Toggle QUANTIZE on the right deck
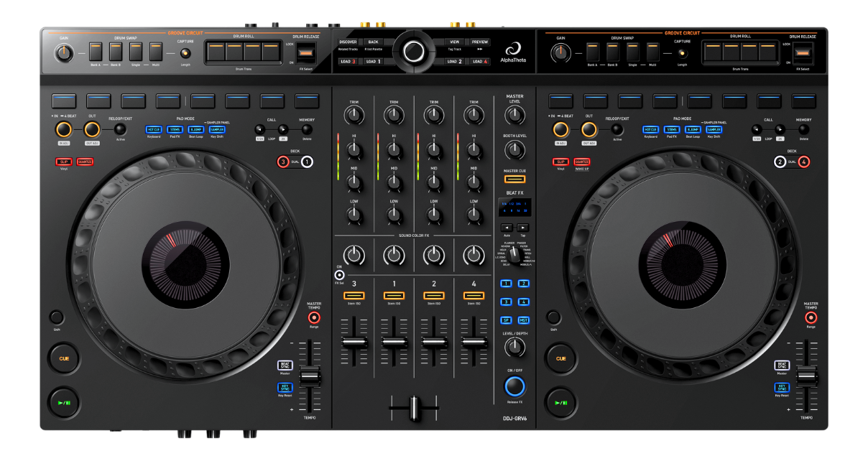The height and width of the screenshot is (461, 868). [x=582, y=162]
